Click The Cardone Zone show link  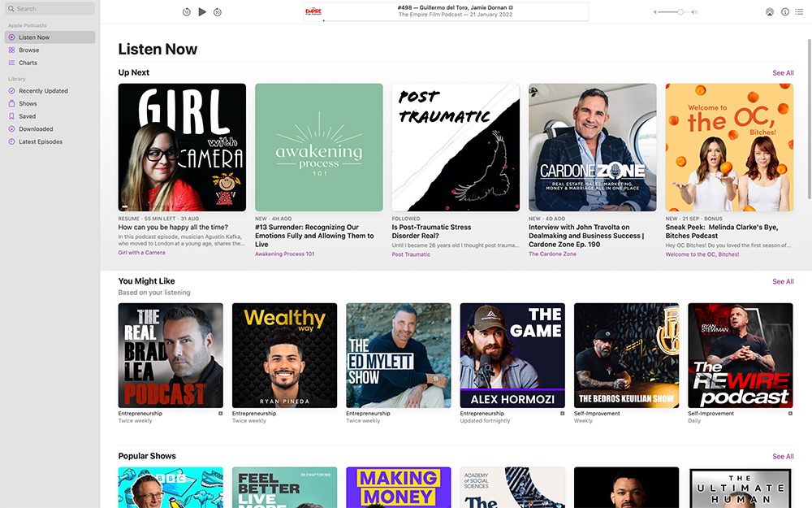pyautogui.click(x=552, y=254)
